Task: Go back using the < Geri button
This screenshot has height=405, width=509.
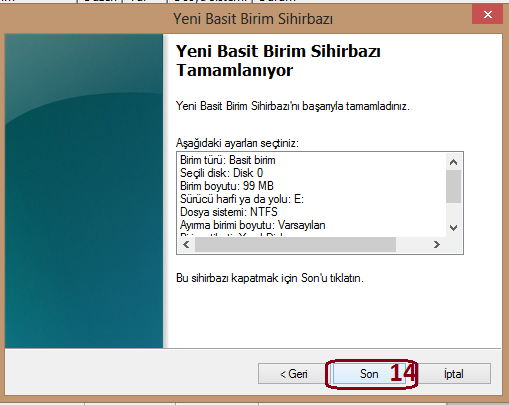Action: [293, 374]
